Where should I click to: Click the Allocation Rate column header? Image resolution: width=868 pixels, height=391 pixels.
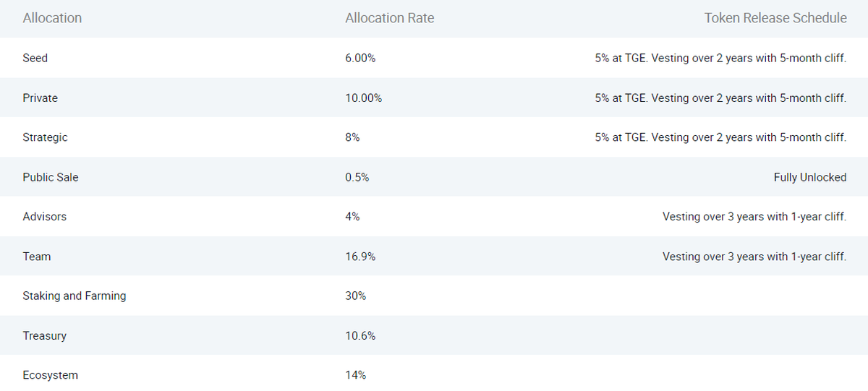(390, 18)
